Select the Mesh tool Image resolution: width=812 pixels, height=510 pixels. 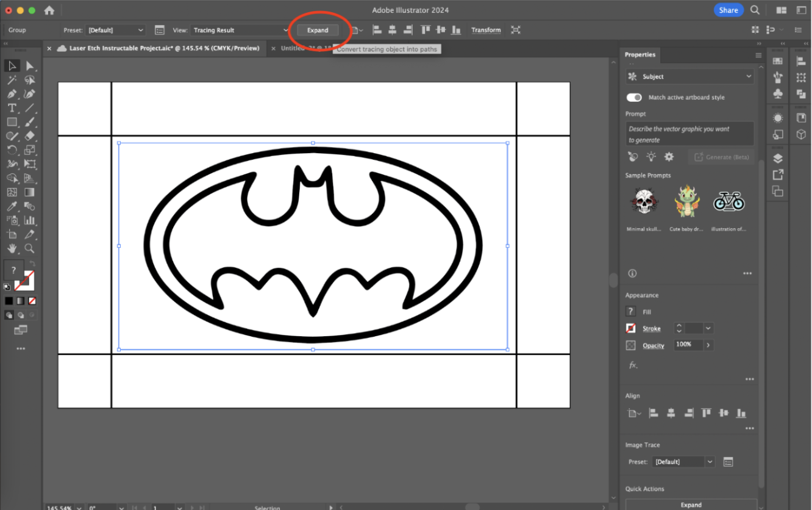point(12,192)
